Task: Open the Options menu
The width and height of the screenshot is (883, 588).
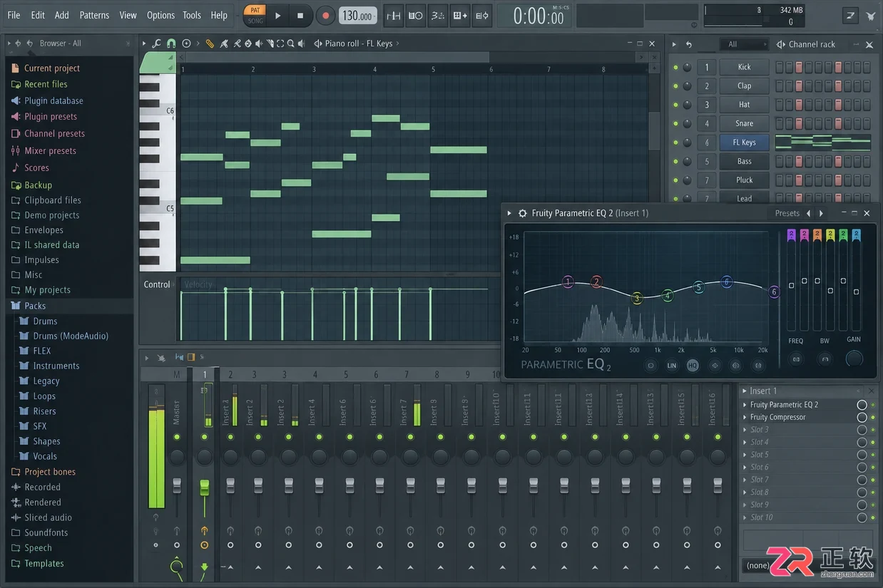Action: 160,15
